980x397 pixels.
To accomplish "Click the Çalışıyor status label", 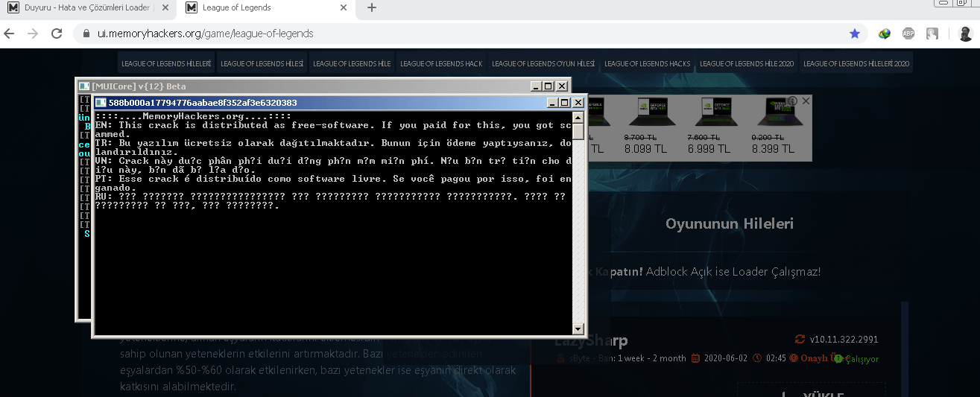I will pos(857,359).
